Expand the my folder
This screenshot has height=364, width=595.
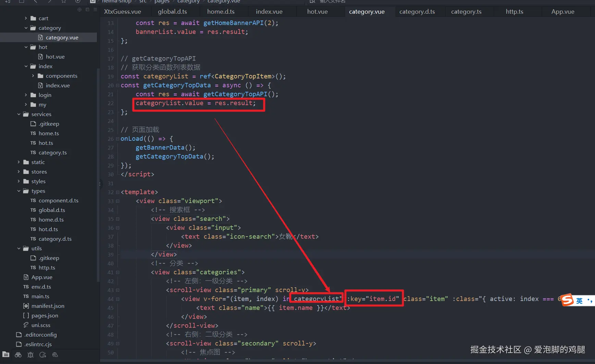click(26, 104)
